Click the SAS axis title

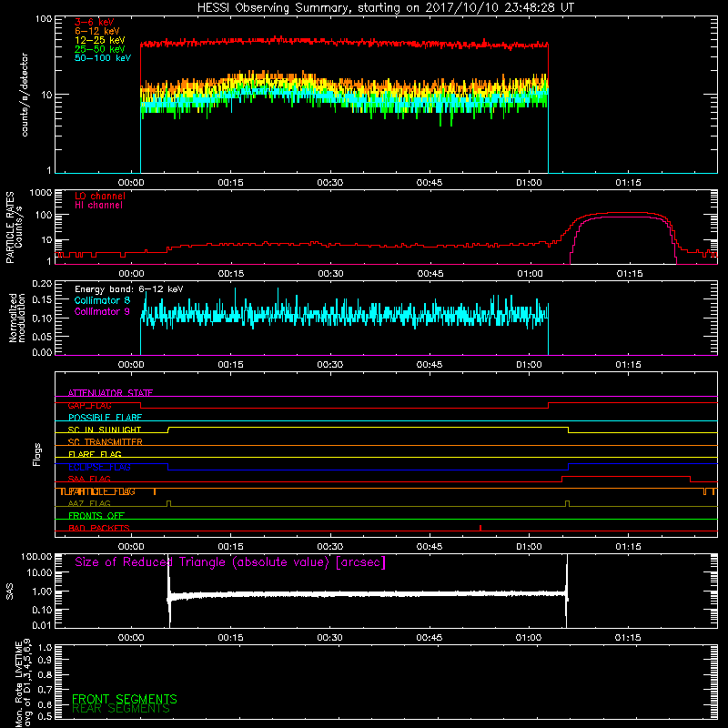pos(9,591)
